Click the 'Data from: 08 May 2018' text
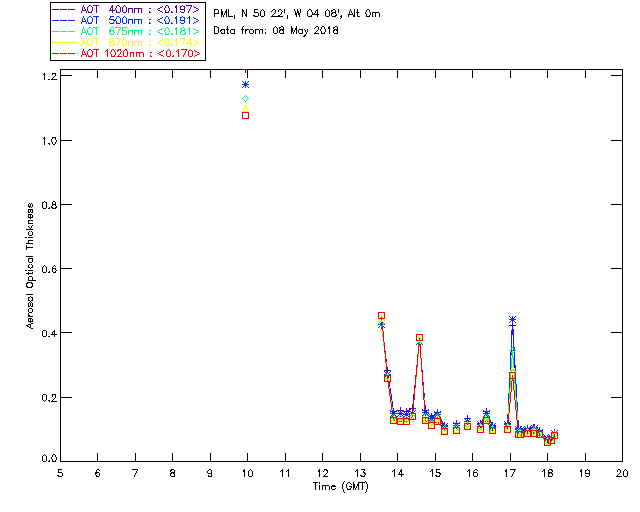The height and width of the screenshot is (512, 640). pos(276,30)
